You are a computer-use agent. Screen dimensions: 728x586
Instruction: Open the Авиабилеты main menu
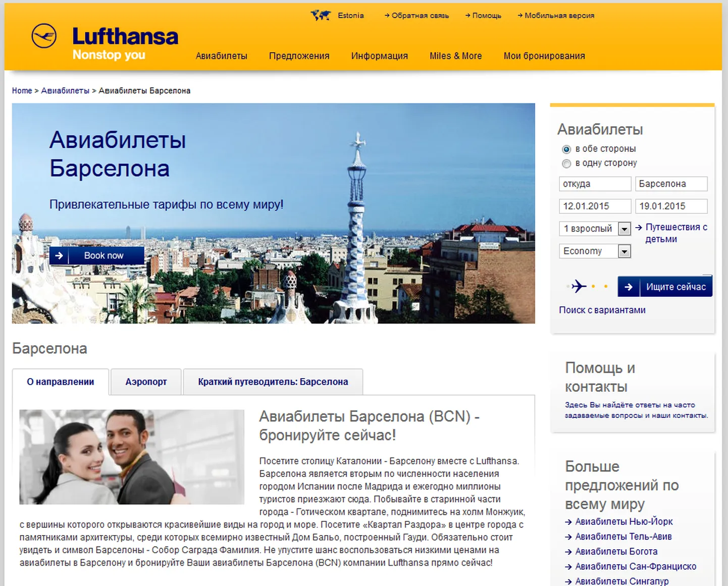tap(222, 56)
